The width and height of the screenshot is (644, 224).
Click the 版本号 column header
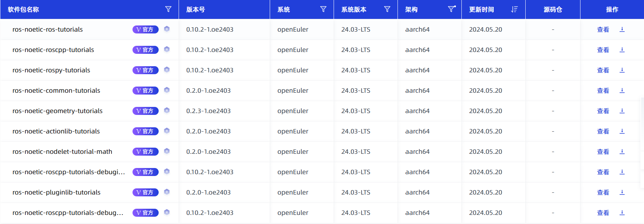point(196,9)
